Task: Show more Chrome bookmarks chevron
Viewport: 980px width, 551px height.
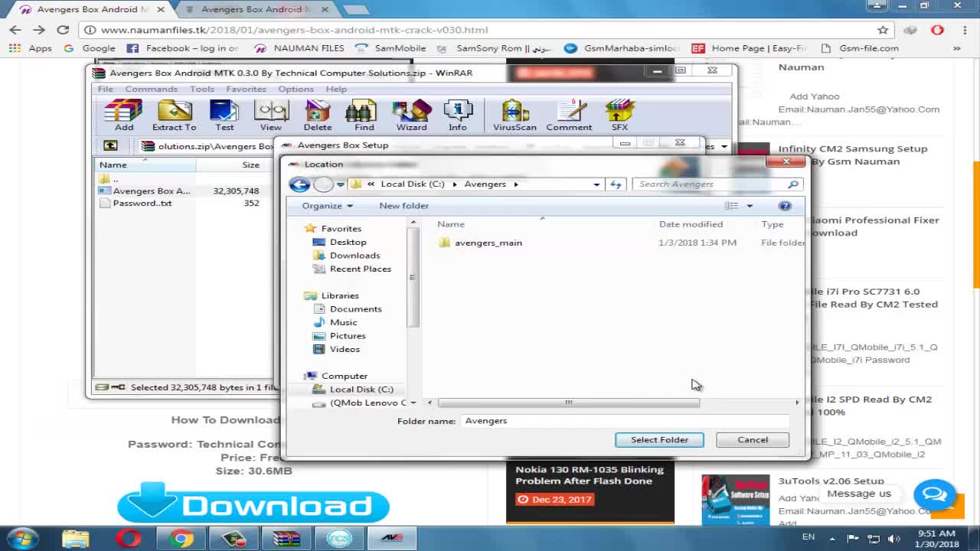Action: point(956,48)
